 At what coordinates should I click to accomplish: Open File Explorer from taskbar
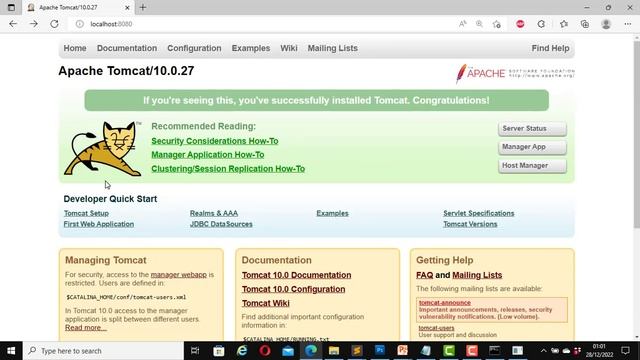334,351
